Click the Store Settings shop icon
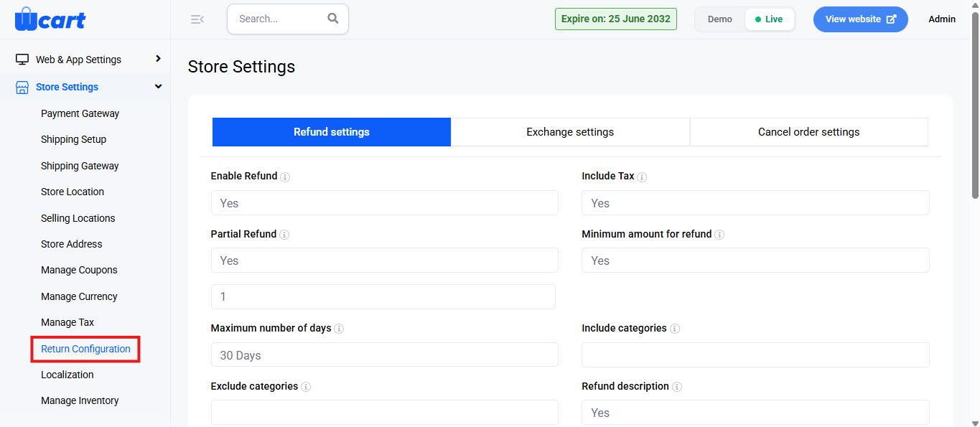 (x=22, y=87)
